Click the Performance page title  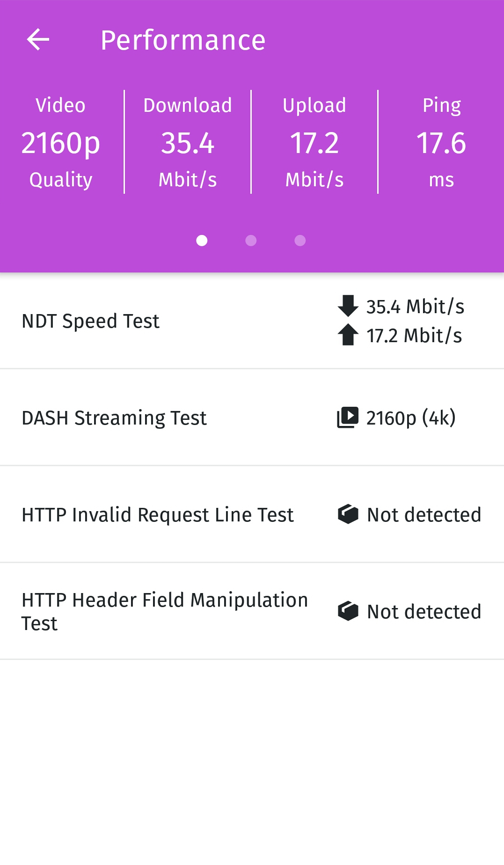(183, 40)
